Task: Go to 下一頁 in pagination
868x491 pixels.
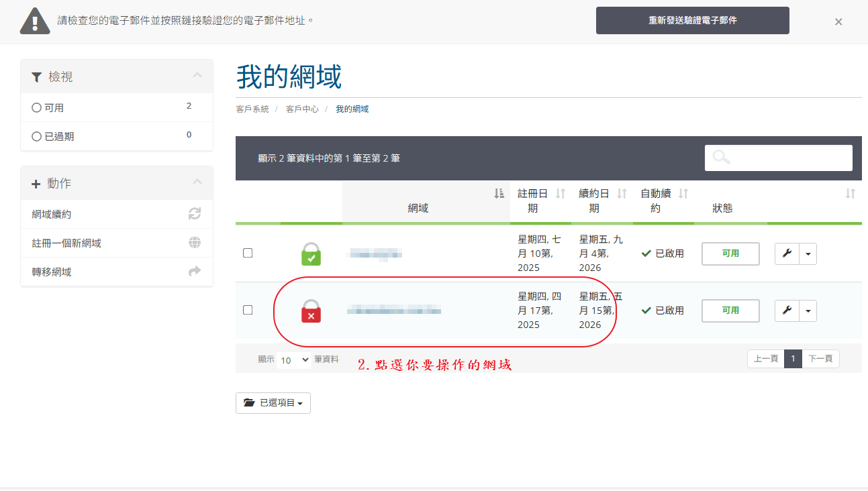Action: tap(820, 359)
